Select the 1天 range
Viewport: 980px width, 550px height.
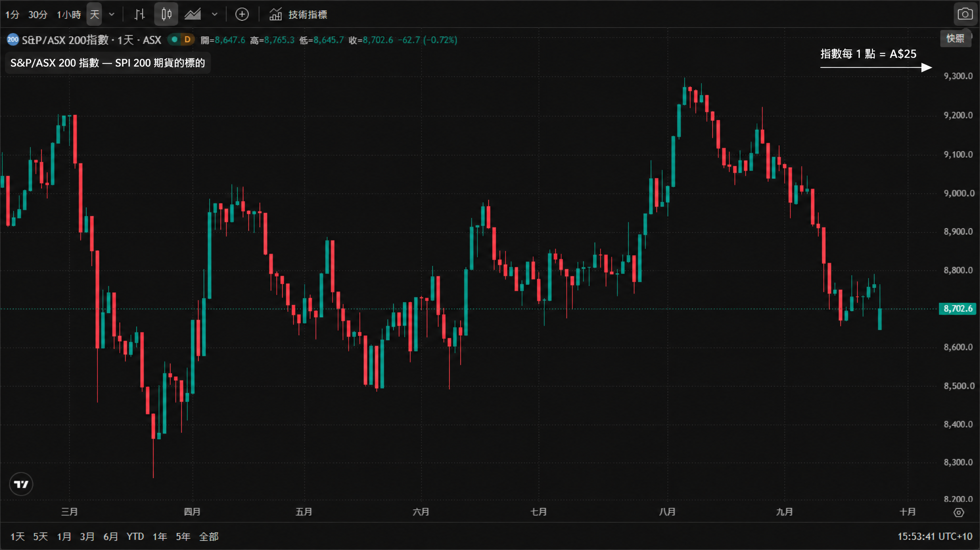point(18,537)
